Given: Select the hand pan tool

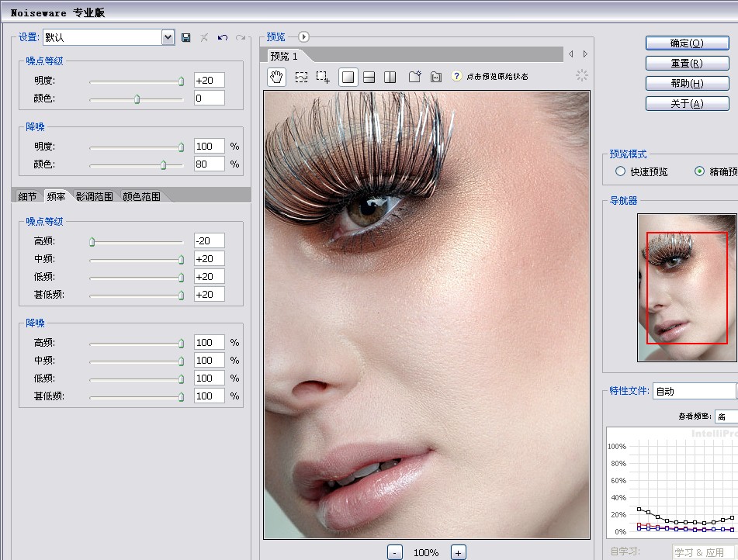Looking at the screenshot, I should pyautogui.click(x=277, y=77).
